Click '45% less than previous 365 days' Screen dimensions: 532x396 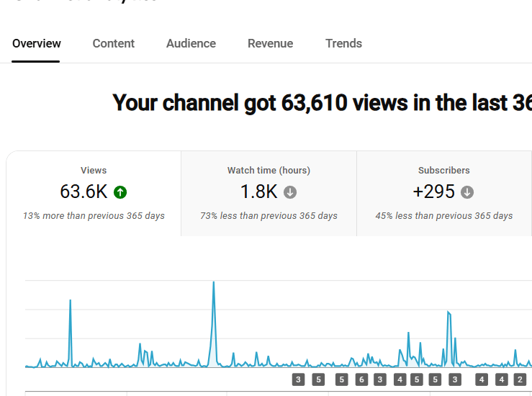click(444, 216)
